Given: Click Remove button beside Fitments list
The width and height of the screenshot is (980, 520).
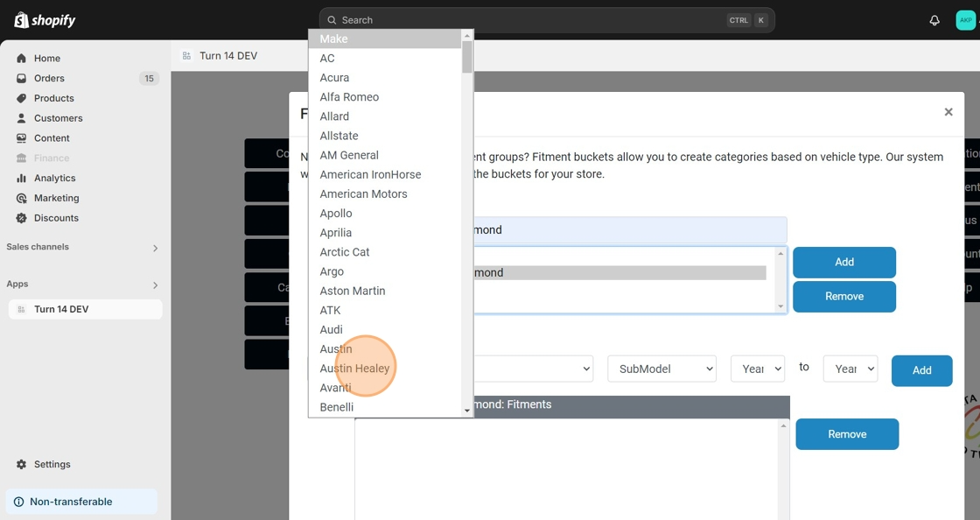Looking at the screenshot, I should [847, 434].
